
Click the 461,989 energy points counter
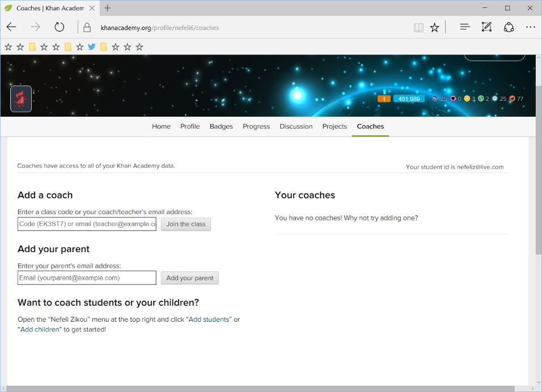point(409,99)
